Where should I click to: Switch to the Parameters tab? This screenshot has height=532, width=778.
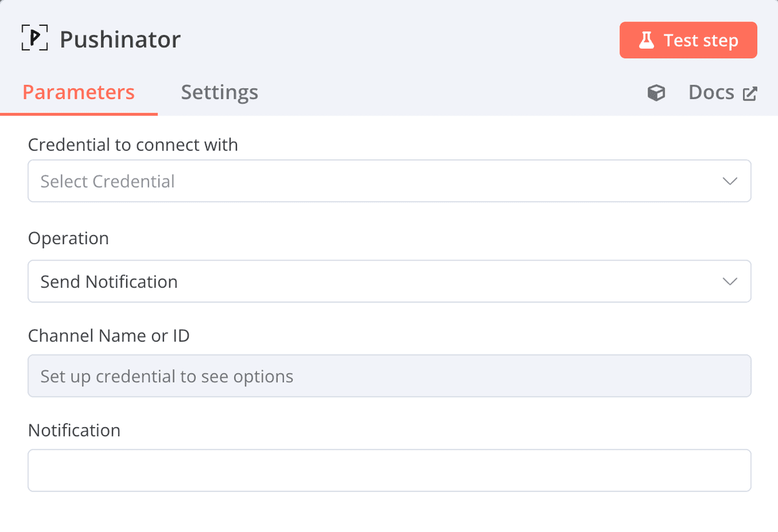[78, 92]
